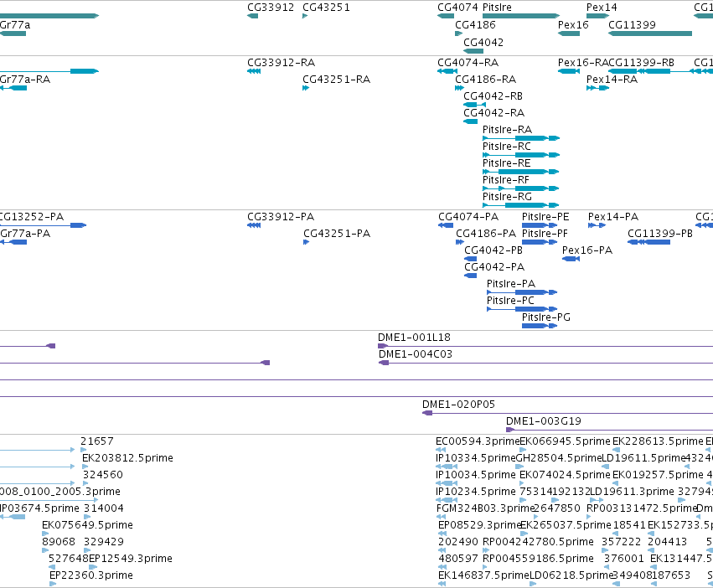Select BAC clone DME1-004C03

(416, 354)
